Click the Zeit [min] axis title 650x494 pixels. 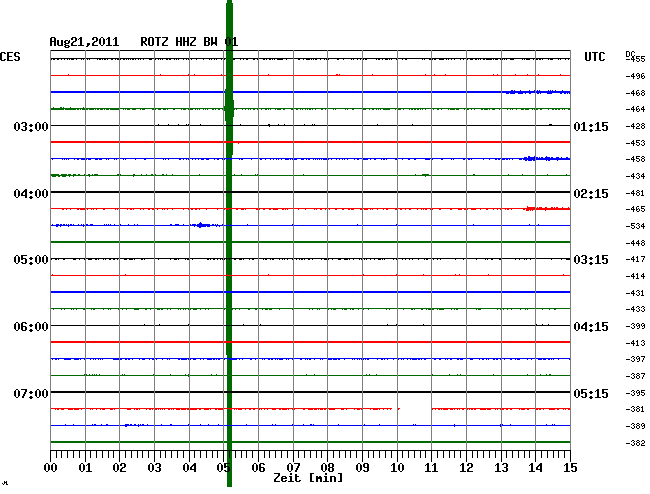(x=308, y=478)
